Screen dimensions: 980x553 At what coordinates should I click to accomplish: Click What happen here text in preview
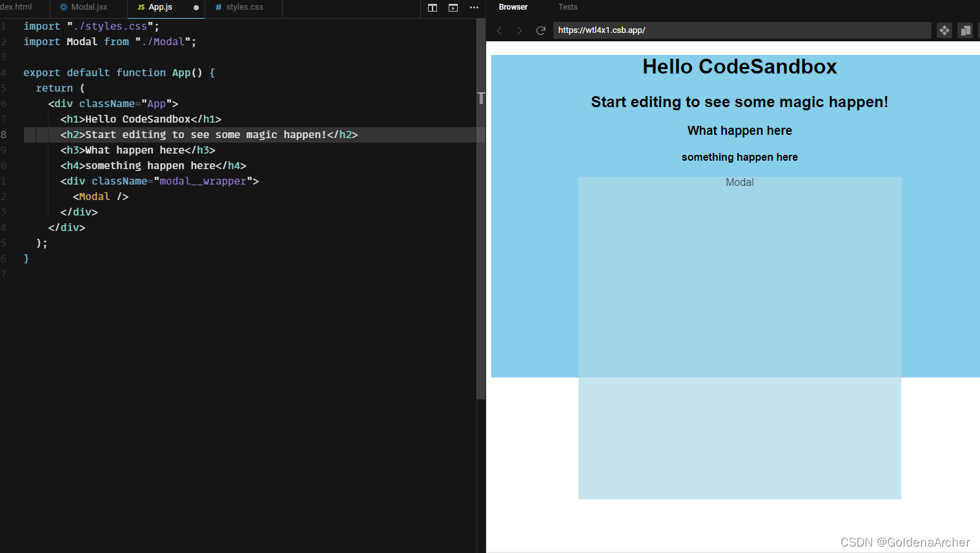(x=740, y=131)
